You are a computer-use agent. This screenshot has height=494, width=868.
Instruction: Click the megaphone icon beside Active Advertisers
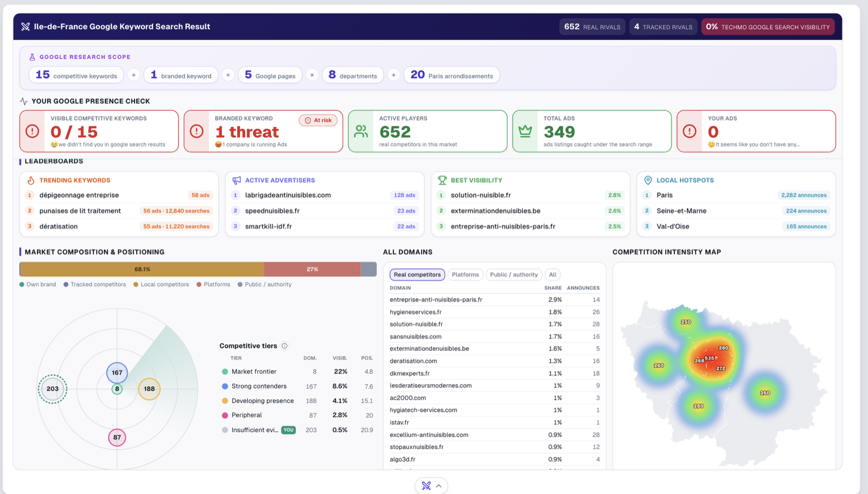pyautogui.click(x=237, y=180)
